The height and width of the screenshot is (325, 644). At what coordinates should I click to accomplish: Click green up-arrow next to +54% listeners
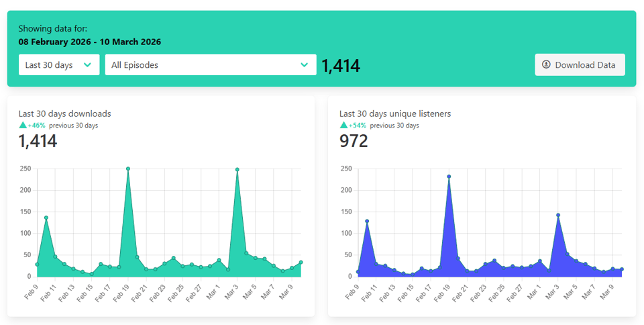click(x=343, y=126)
